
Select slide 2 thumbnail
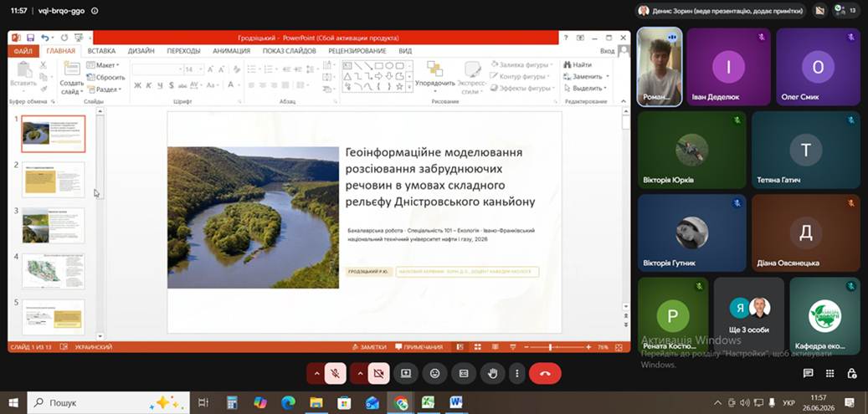(x=53, y=180)
